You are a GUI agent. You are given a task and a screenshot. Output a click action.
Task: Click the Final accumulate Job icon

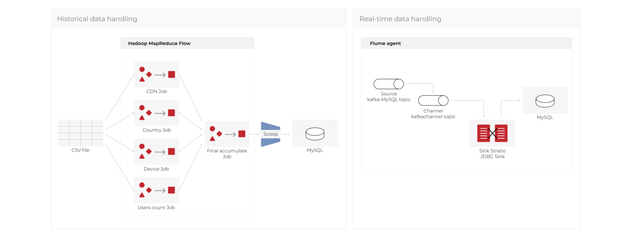(x=227, y=134)
